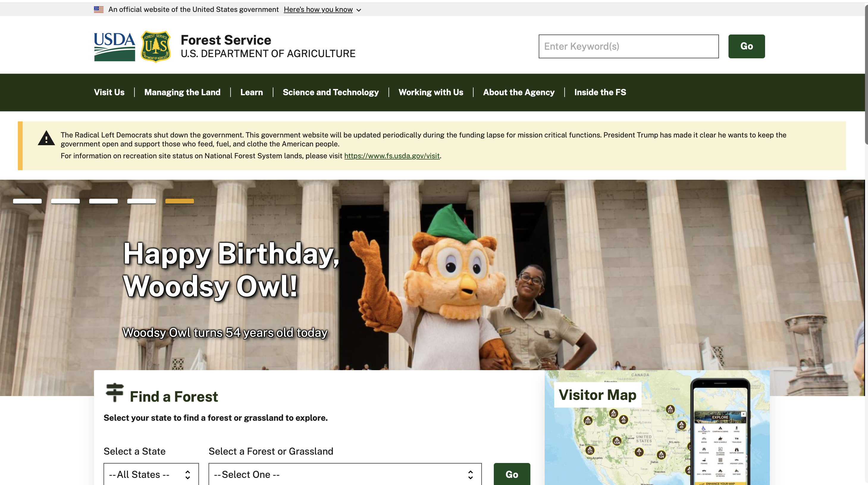Open the Visit Us menu

[x=109, y=92]
